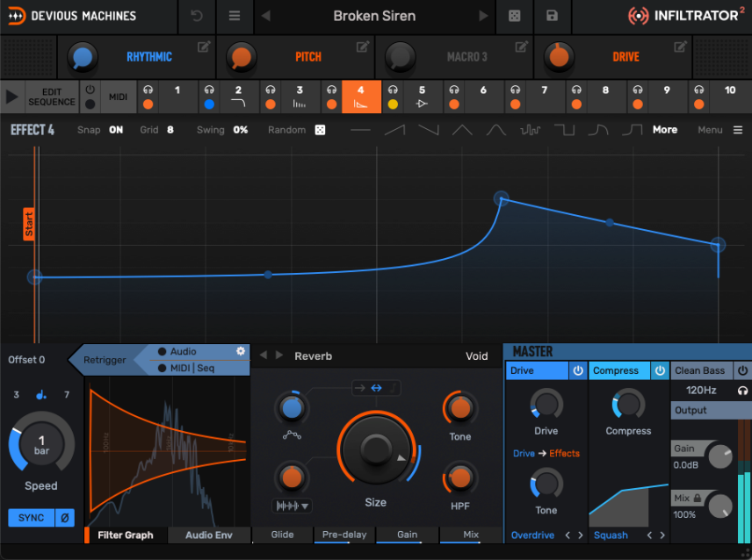The width and height of the screenshot is (752, 560).
Task: Apply the flat line curve shape
Action: point(361,130)
